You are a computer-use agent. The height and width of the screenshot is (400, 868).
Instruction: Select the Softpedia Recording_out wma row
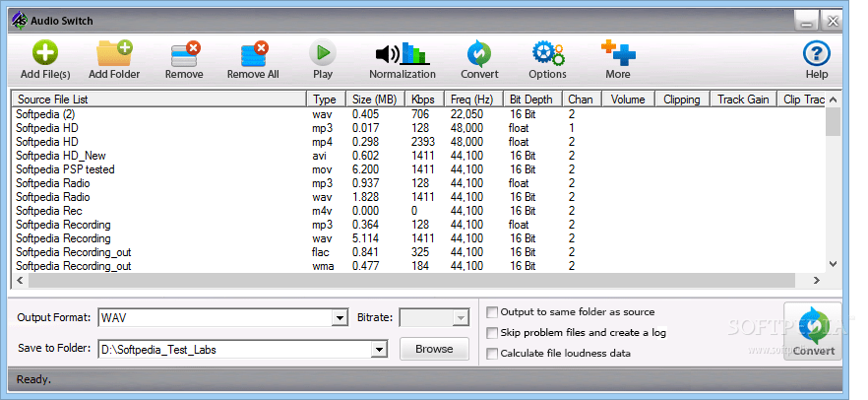click(x=418, y=266)
